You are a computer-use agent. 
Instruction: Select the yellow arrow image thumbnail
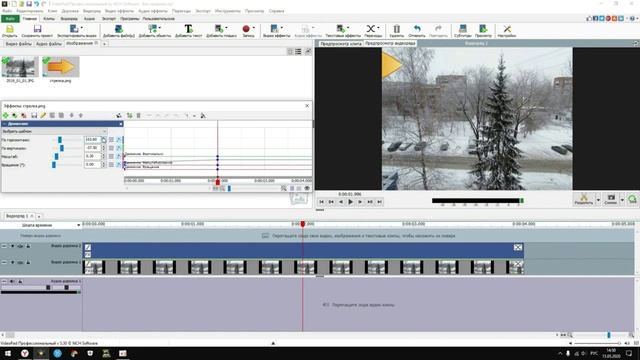[x=60, y=67]
